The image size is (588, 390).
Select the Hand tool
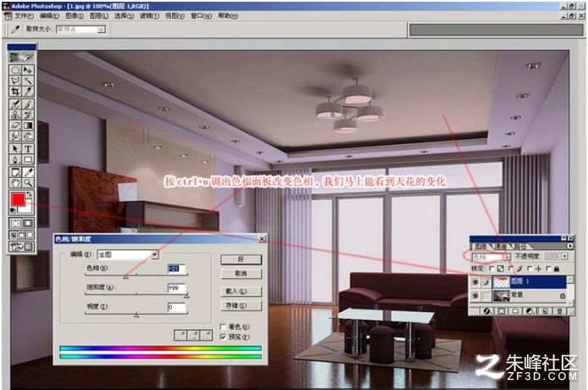pyautogui.click(x=15, y=183)
